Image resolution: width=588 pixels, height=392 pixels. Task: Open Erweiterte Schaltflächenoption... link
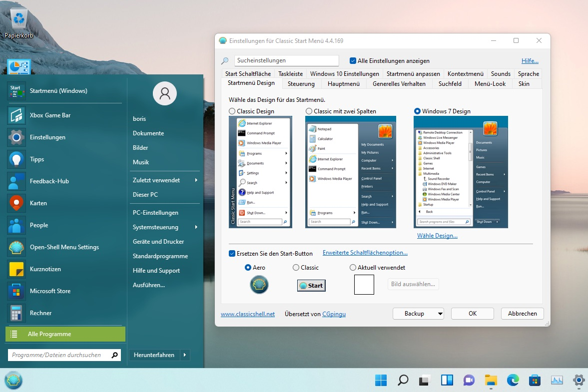(x=365, y=253)
